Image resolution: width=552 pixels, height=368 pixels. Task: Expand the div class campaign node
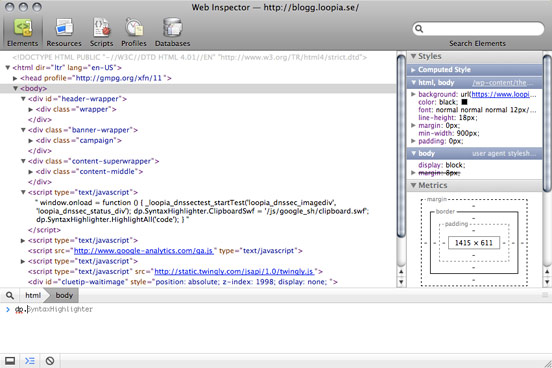(x=31, y=141)
